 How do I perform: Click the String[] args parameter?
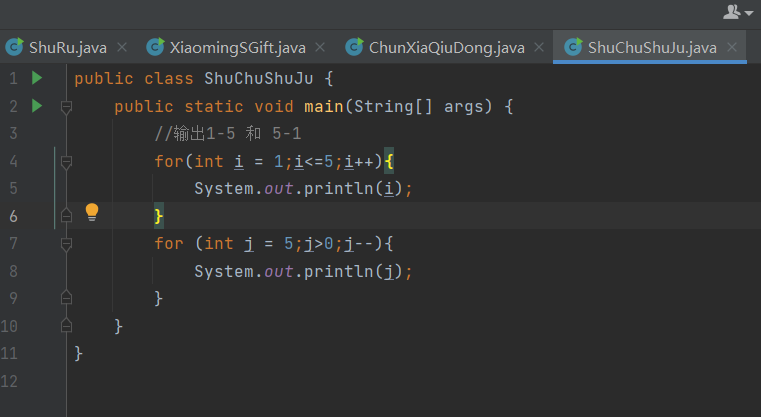(418, 106)
